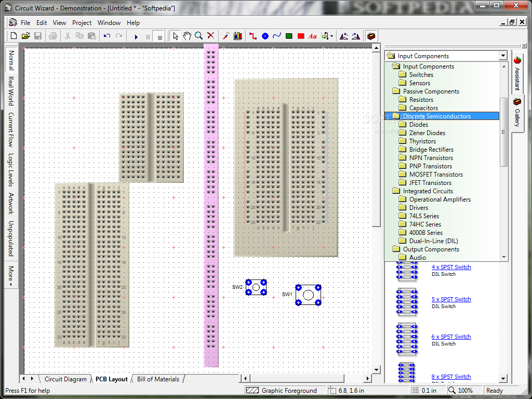532x399 pixels.
Task: Select the blue curved line tool
Action: click(277, 36)
